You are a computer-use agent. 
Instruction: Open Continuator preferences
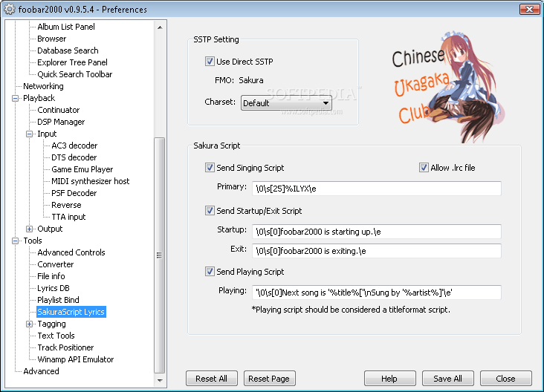[x=58, y=110]
